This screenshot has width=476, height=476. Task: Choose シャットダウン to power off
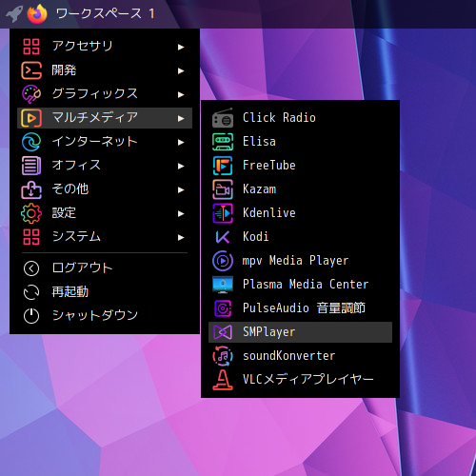coord(105,316)
